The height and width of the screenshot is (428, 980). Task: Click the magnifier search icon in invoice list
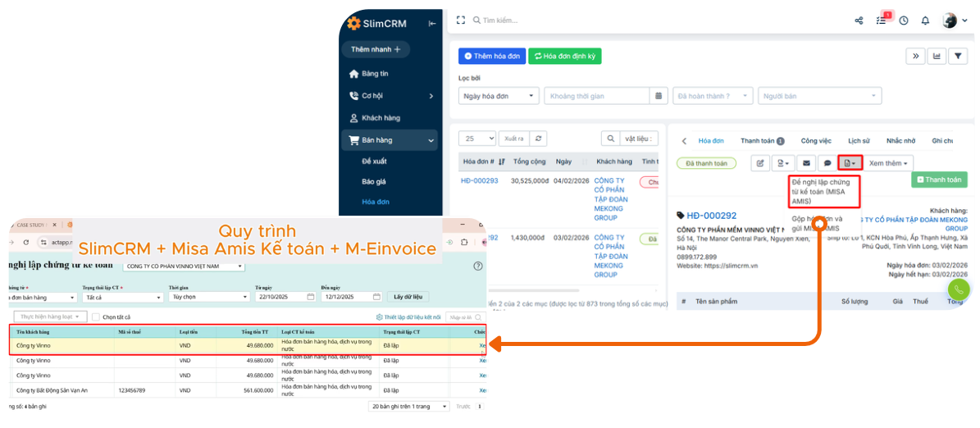[x=610, y=138]
